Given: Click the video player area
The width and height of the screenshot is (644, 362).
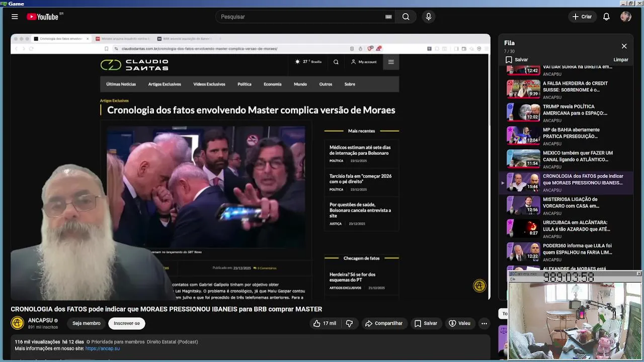Looking at the screenshot, I should (x=251, y=167).
